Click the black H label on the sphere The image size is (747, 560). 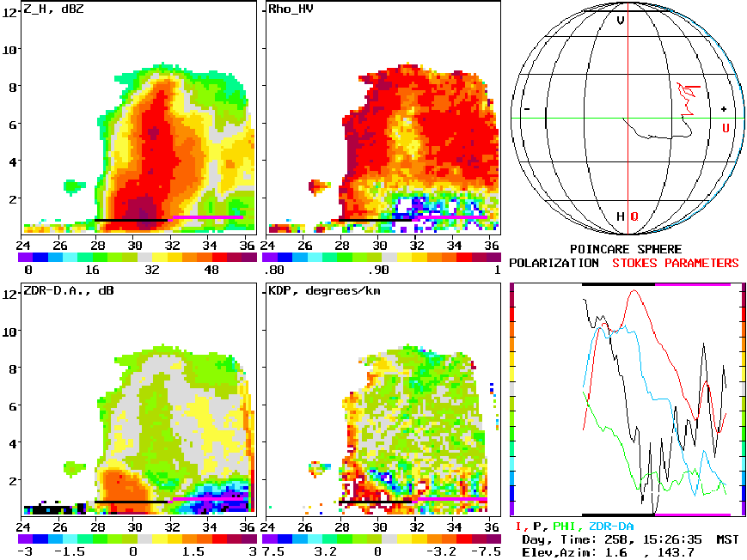(x=621, y=216)
